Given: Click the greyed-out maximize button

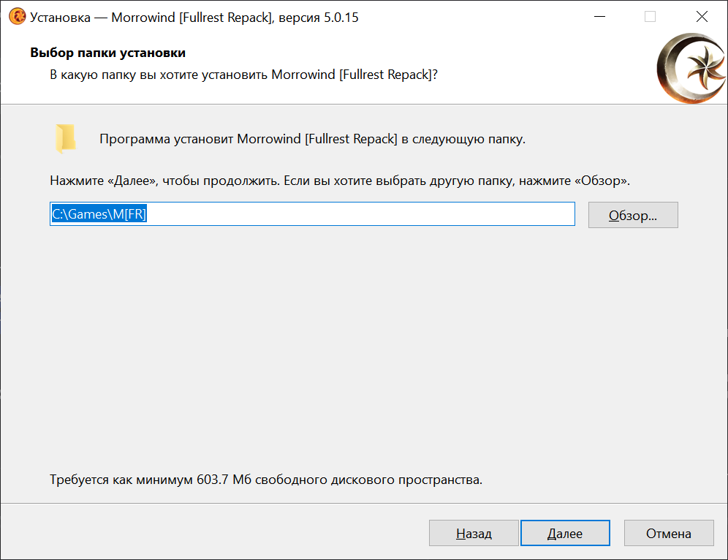Looking at the screenshot, I should pyautogui.click(x=650, y=17).
